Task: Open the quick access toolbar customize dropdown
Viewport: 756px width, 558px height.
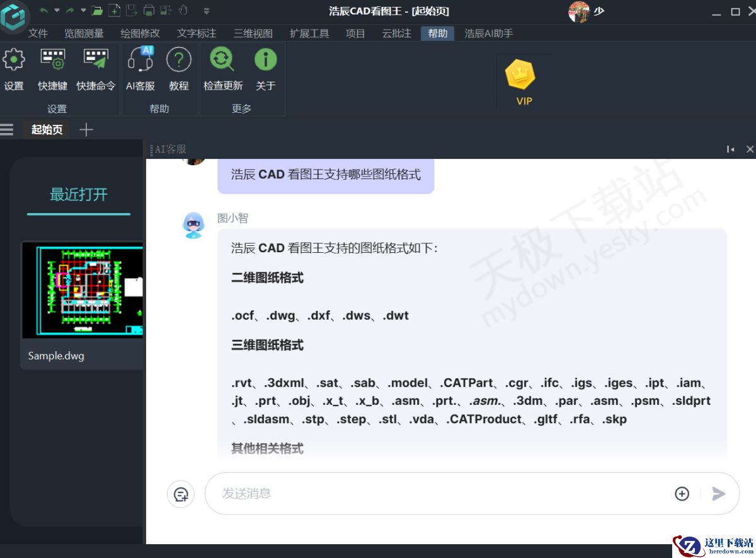Action: (x=206, y=11)
